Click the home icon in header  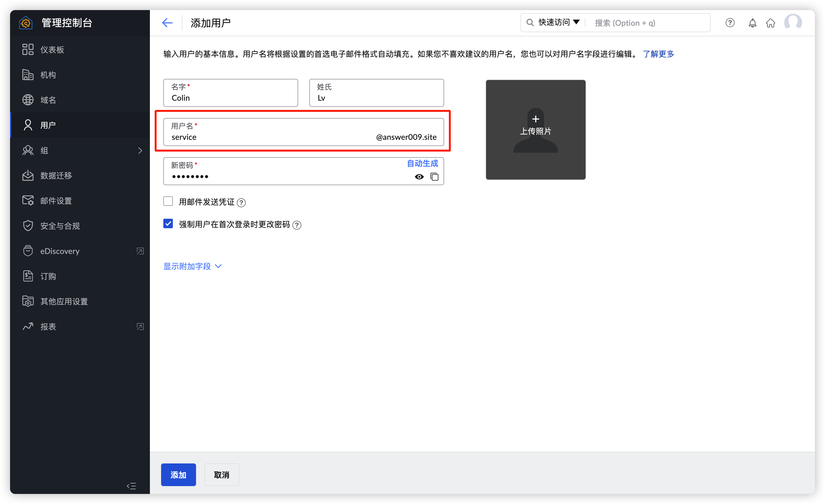tap(770, 23)
